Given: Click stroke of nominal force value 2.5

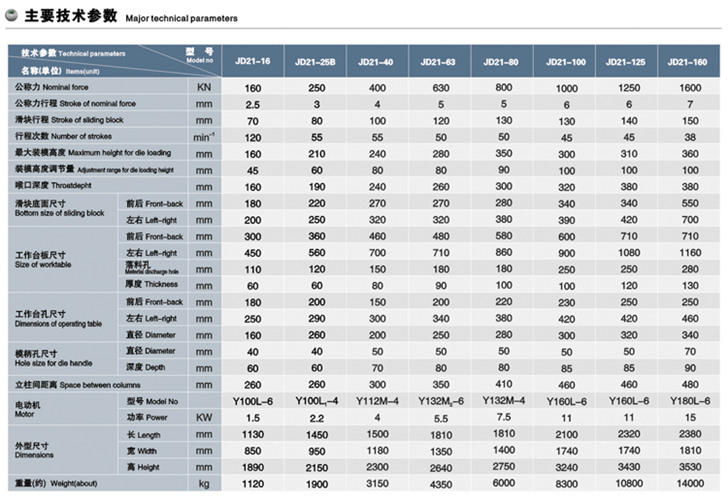Looking at the screenshot, I should click(x=253, y=104).
